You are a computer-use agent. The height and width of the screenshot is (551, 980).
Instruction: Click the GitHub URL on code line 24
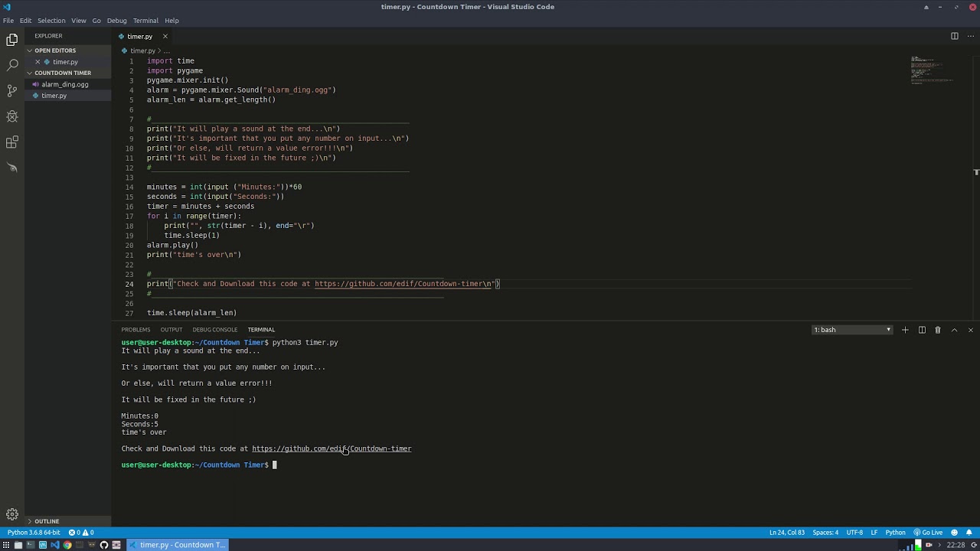click(403, 284)
